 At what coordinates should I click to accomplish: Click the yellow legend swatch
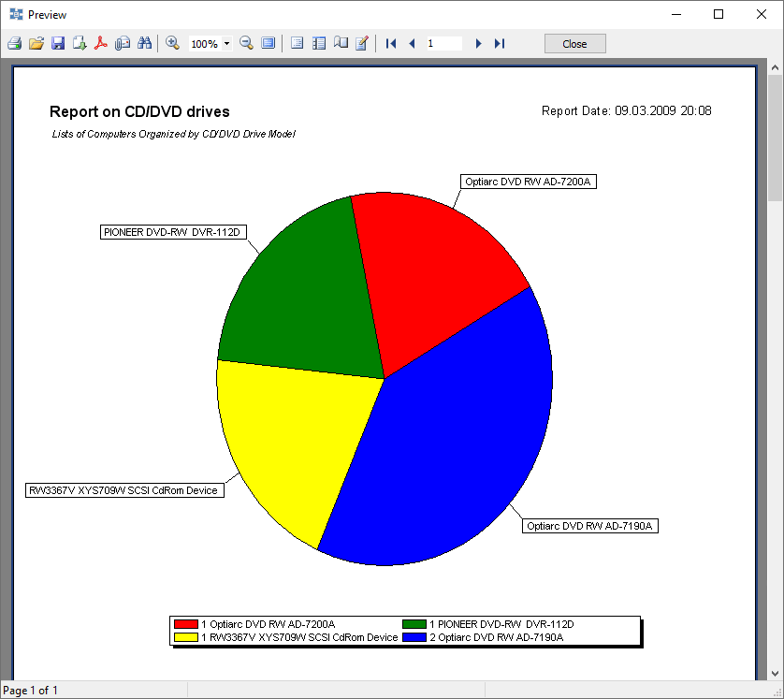(x=186, y=637)
